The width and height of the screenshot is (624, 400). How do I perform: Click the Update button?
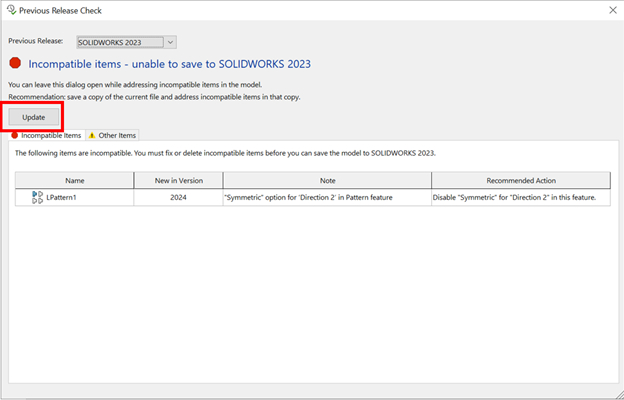coord(34,117)
